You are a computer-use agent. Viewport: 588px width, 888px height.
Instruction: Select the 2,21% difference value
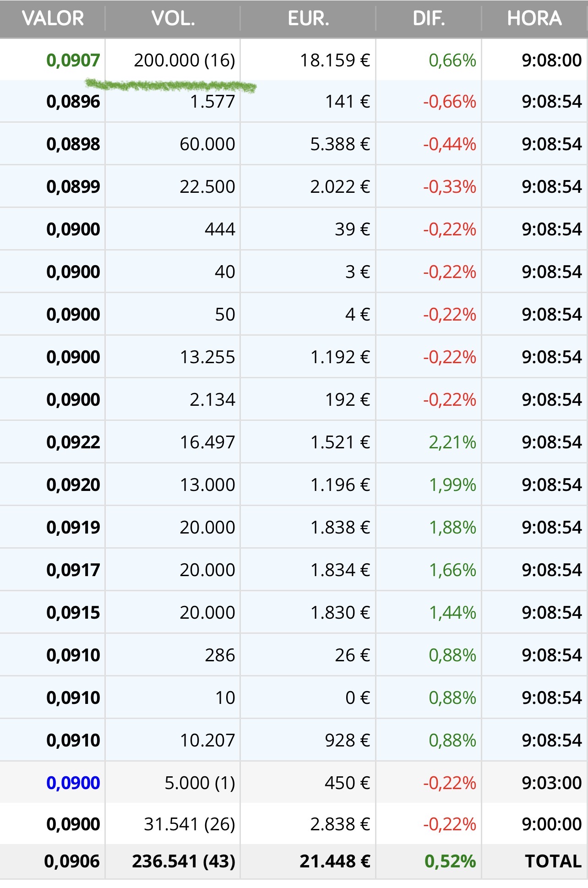(x=452, y=442)
